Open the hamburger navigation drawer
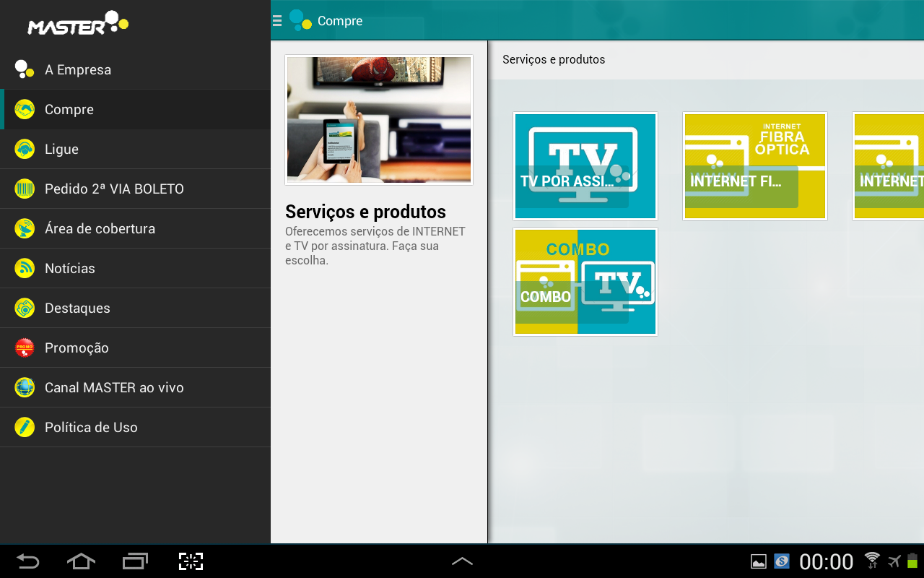 tap(277, 20)
